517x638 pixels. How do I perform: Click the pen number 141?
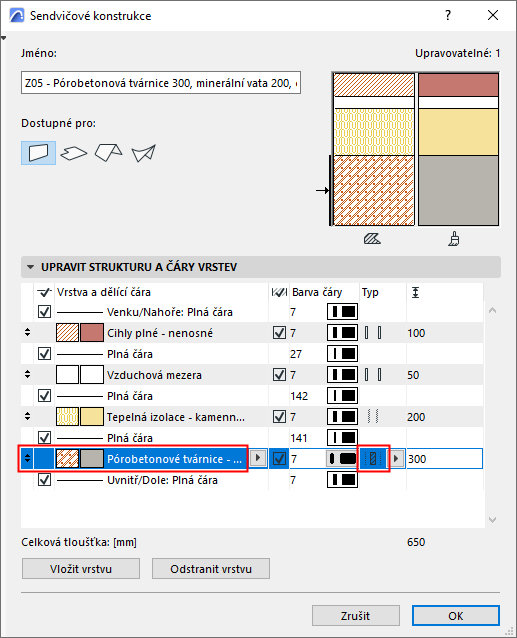click(299, 438)
